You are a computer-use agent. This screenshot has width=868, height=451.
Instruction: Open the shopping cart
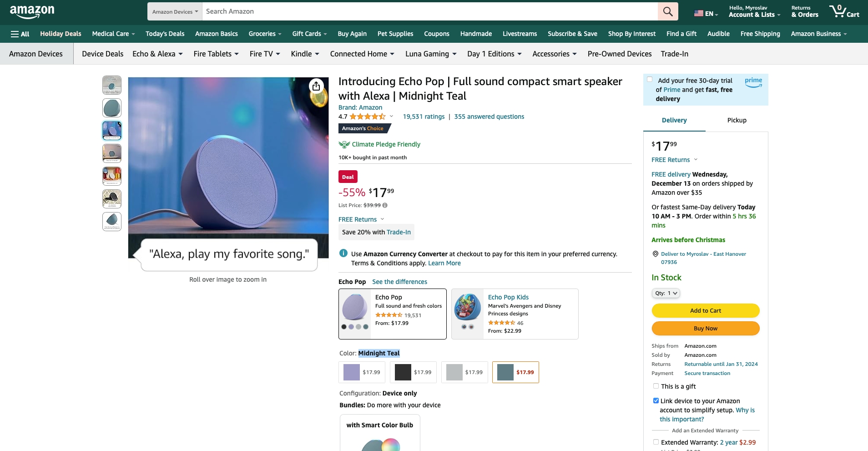click(x=844, y=11)
